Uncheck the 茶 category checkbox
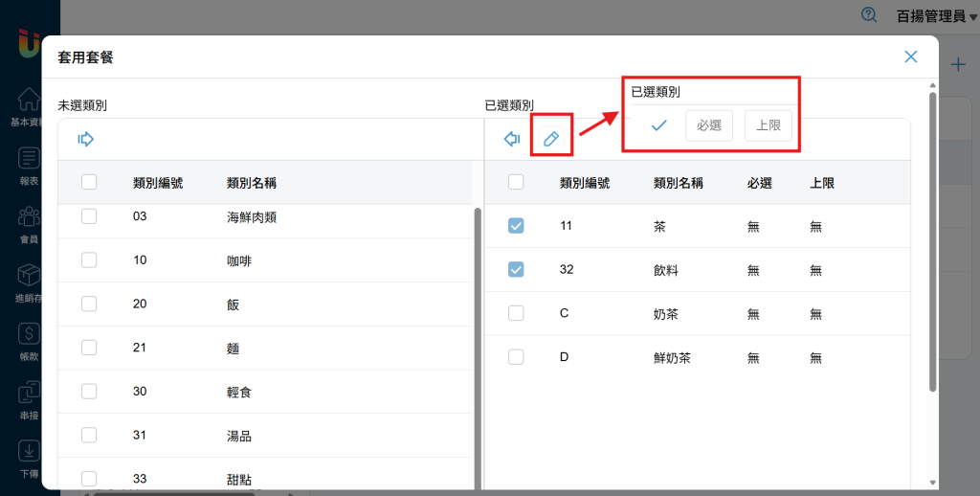Viewport: 980px width, 496px height. [516, 226]
